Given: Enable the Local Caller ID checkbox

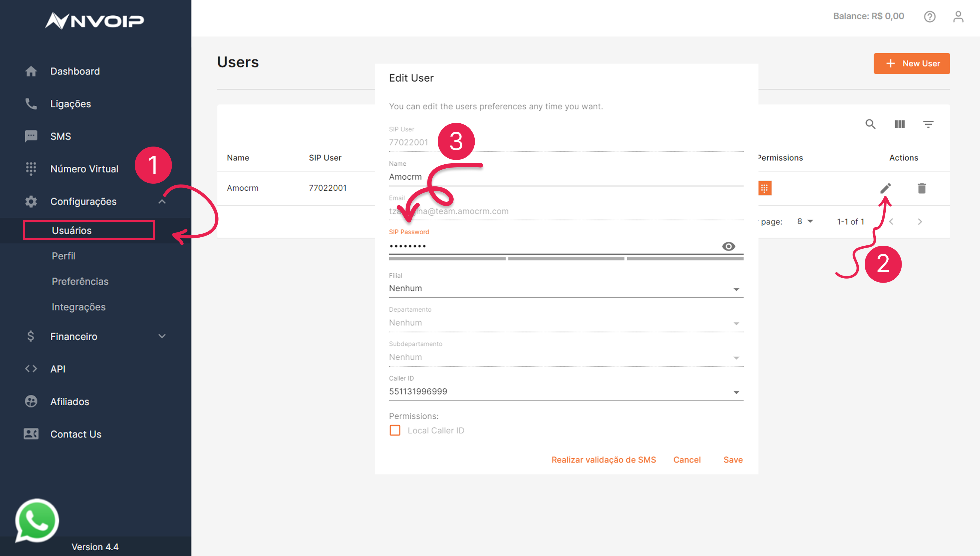Looking at the screenshot, I should pyautogui.click(x=395, y=430).
